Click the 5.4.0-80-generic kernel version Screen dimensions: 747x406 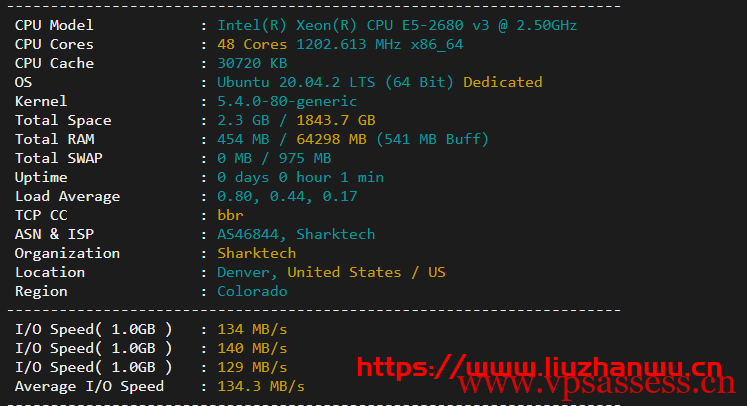coord(287,101)
